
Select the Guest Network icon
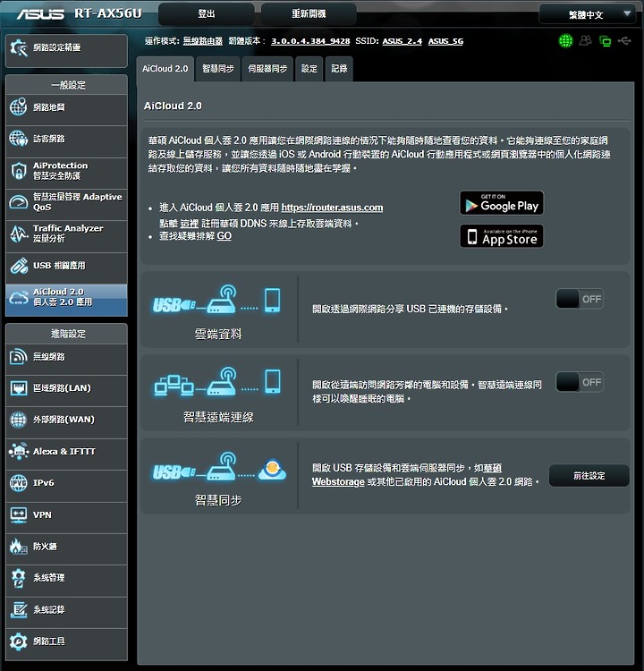(x=19, y=138)
